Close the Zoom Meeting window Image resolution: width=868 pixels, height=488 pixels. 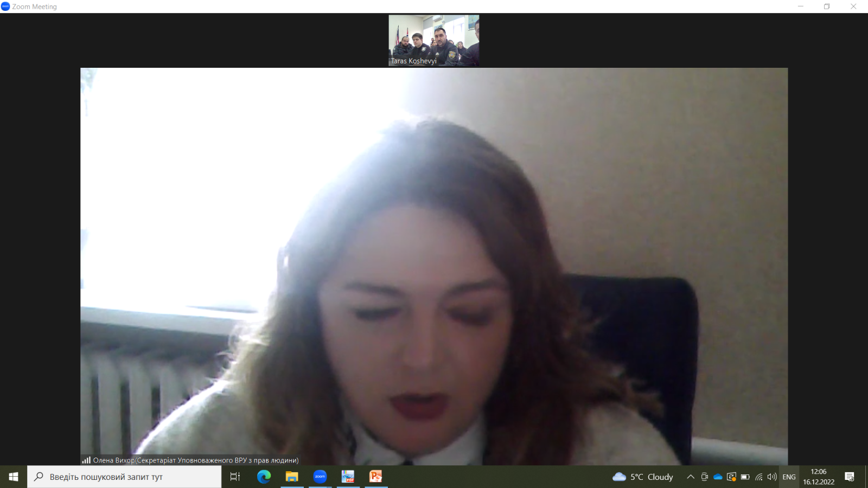click(853, 7)
